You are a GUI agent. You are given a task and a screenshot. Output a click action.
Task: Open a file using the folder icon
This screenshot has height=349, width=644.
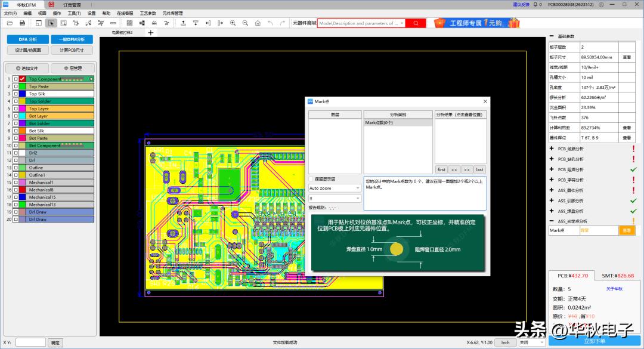9,23
